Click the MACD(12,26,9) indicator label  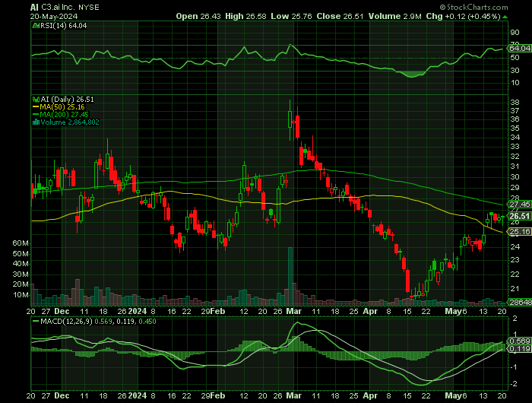tap(66, 321)
